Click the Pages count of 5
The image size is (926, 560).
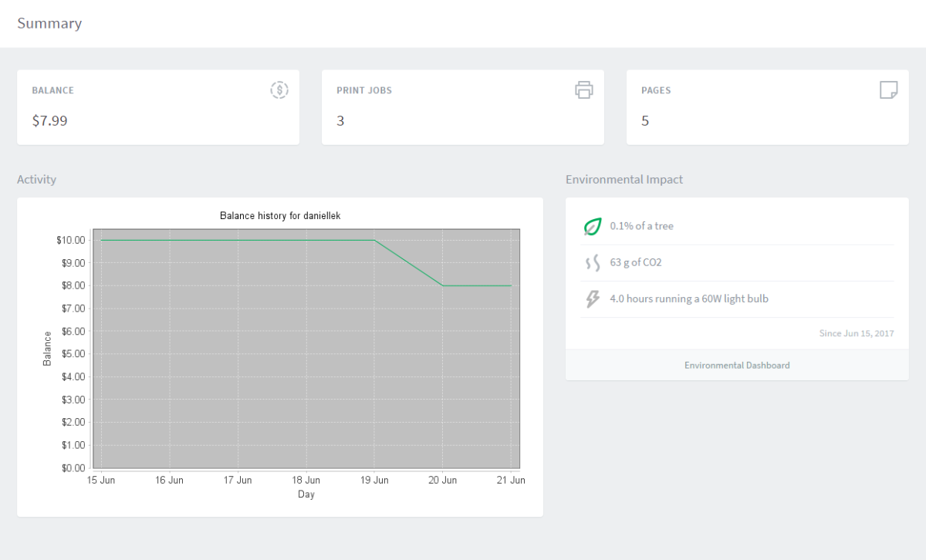click(x=644, y=120)
